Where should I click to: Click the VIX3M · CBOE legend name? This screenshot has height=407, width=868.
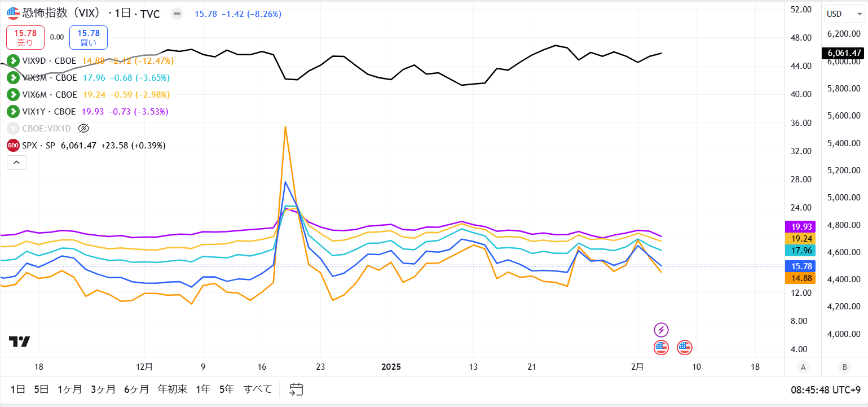click(50, 77)
